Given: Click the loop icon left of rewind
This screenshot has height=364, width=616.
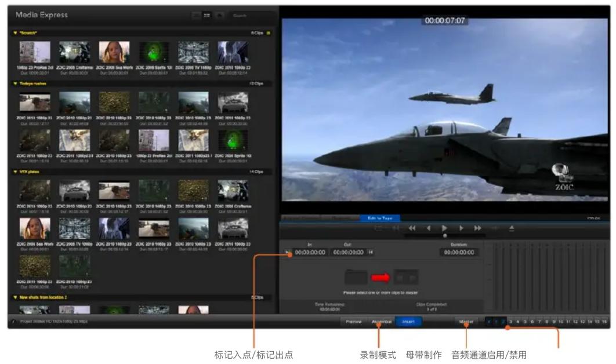Looking at the screenshot, I should (378, 228).
